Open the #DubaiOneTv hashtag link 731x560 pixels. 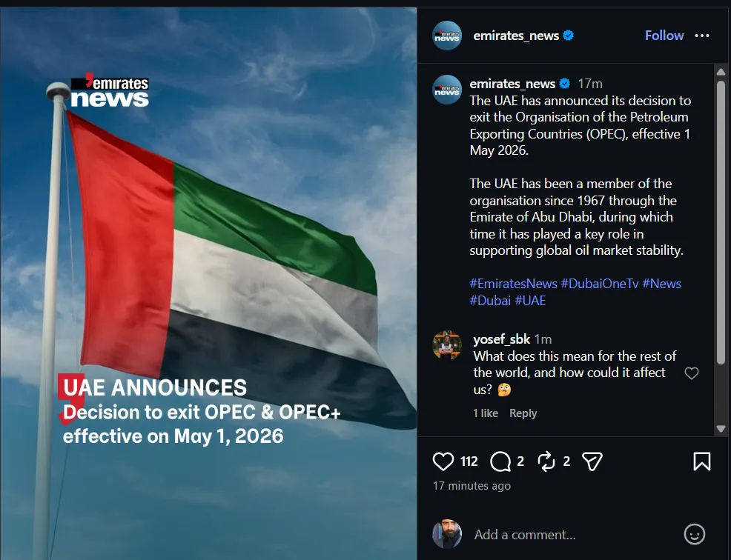(600, 283)
